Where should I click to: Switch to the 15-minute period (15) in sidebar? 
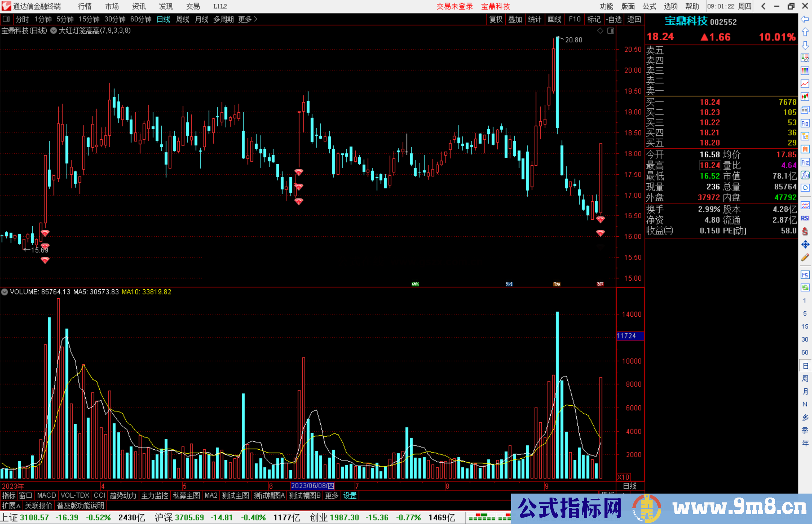[x=805, y=326]
